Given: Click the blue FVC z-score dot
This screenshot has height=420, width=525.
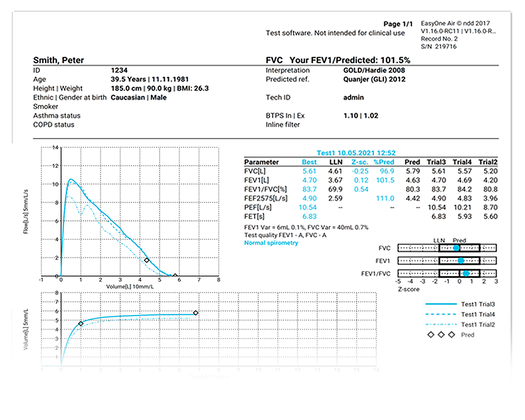Looking at the screenshot, I should (x=456, y=248).
